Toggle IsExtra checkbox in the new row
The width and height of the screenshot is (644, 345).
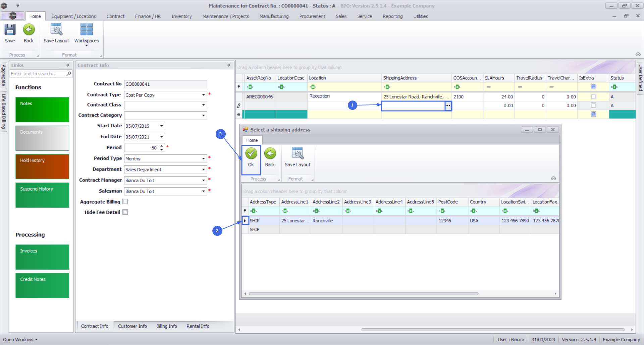coord(593,114)
